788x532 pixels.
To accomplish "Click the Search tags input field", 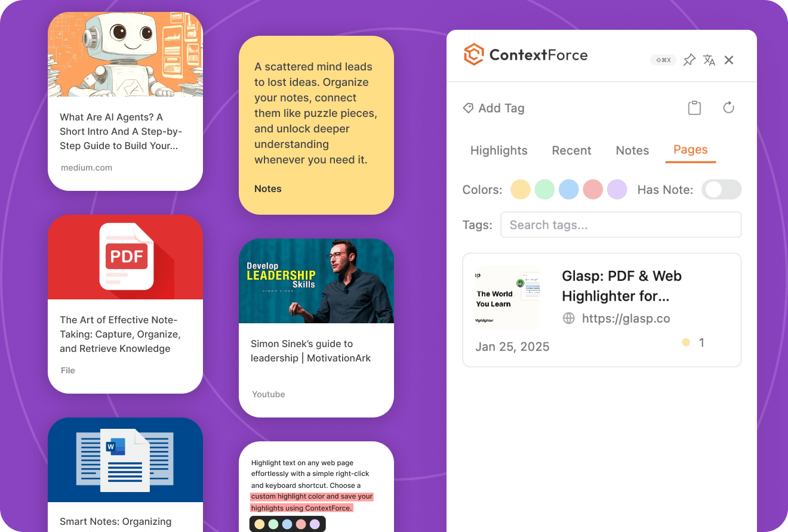I will pyautogui.click(x=621, y=225).
